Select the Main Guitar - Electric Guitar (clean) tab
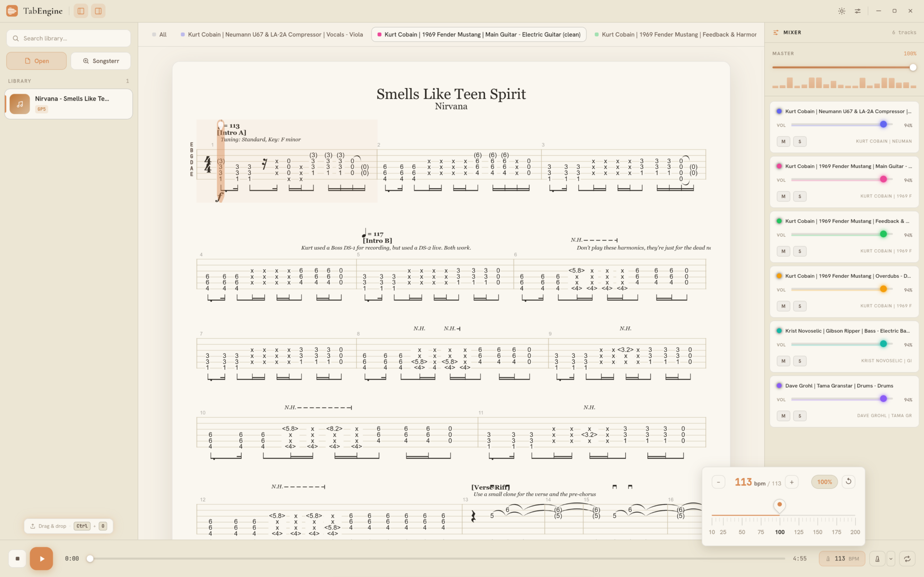 pyautogui.click(x=479, y=34)
